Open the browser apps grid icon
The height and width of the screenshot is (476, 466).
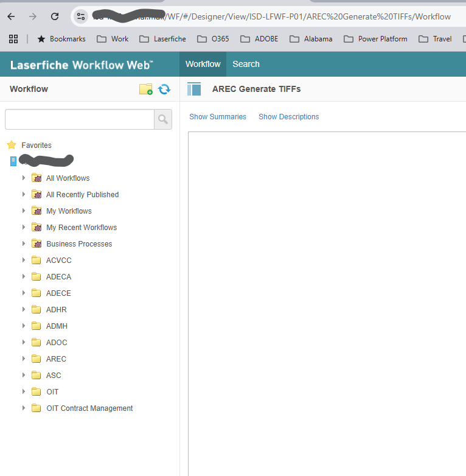click(x=13, y=39)
